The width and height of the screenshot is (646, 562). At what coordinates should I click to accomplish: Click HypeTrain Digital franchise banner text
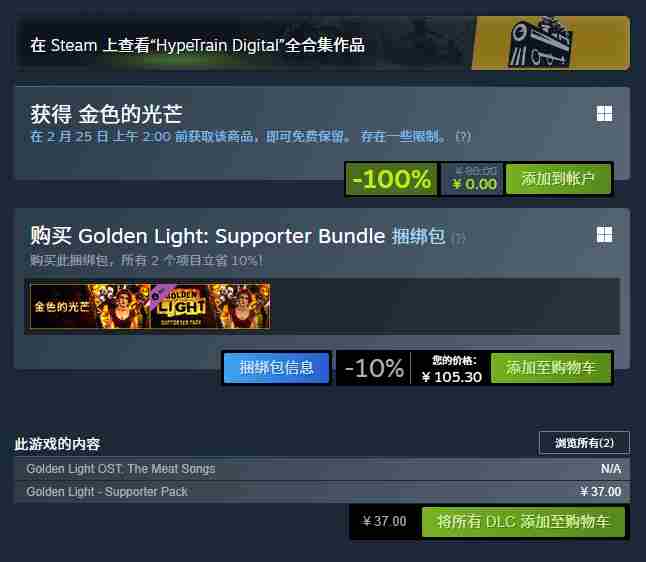(x=198, y=45)
